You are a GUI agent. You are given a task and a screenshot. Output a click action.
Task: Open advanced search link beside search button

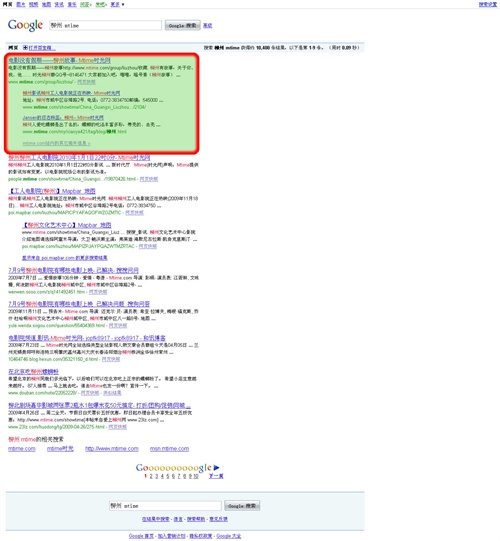click(207, 26)
